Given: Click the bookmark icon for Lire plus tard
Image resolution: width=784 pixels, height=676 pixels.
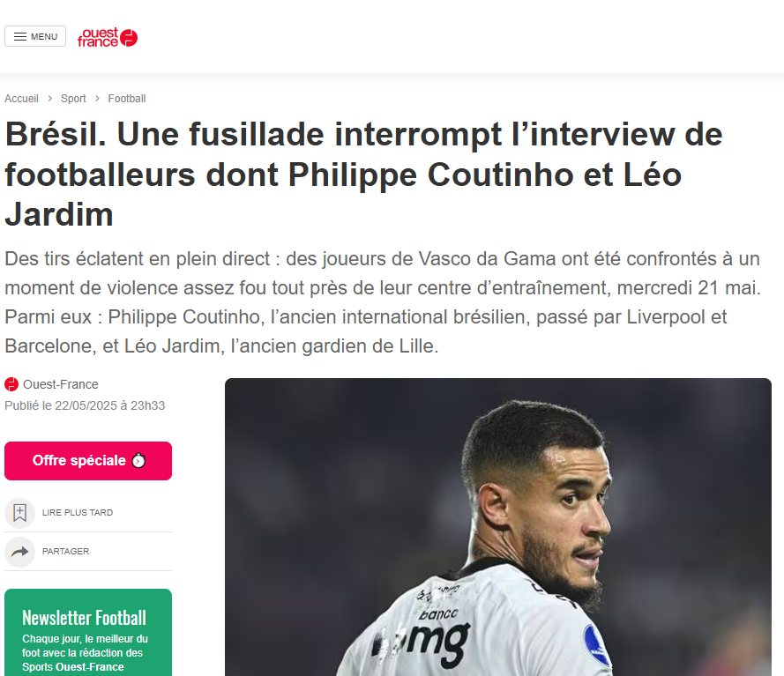Looking at the screenshot, I should [20, 513].
